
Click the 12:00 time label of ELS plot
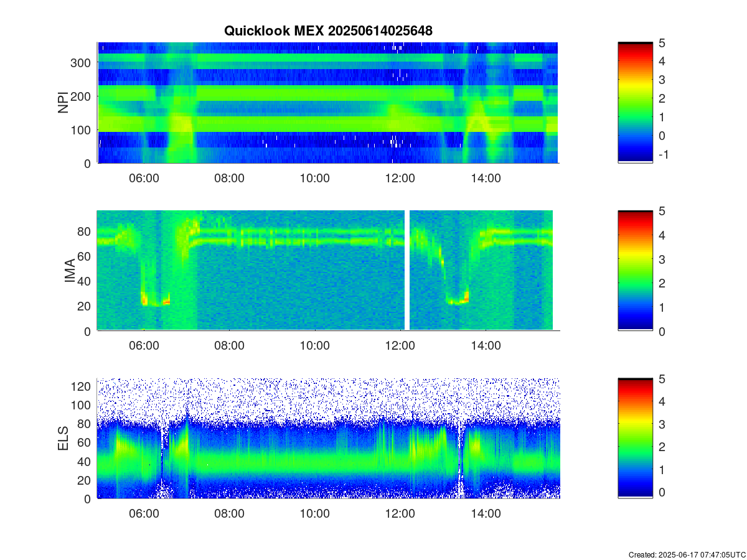tap(400, 513)
